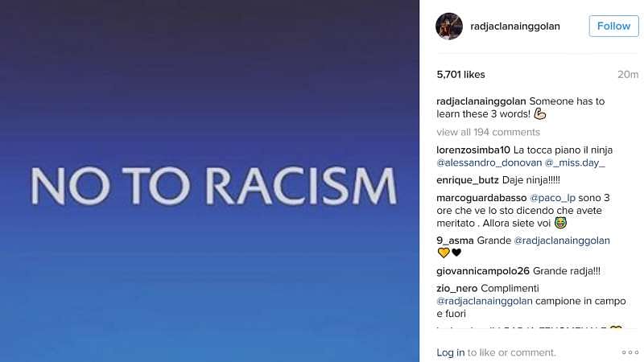
Task: Visit giovannicampolo26's profile
Action: [x=483, y=271]
